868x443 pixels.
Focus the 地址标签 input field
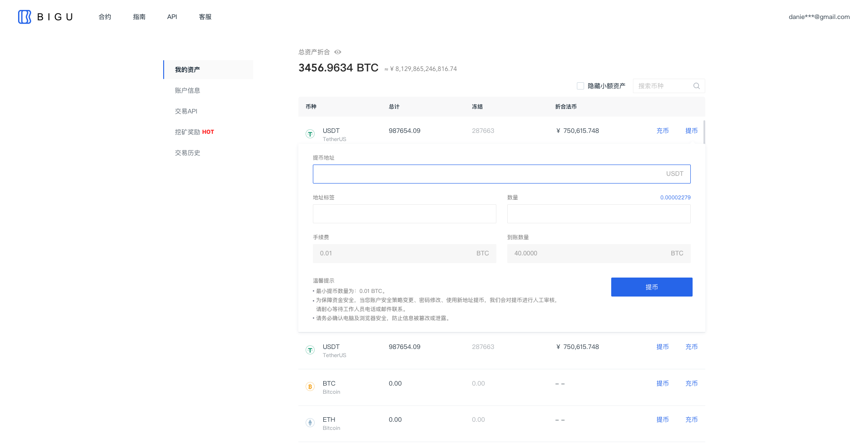(405, 214)
